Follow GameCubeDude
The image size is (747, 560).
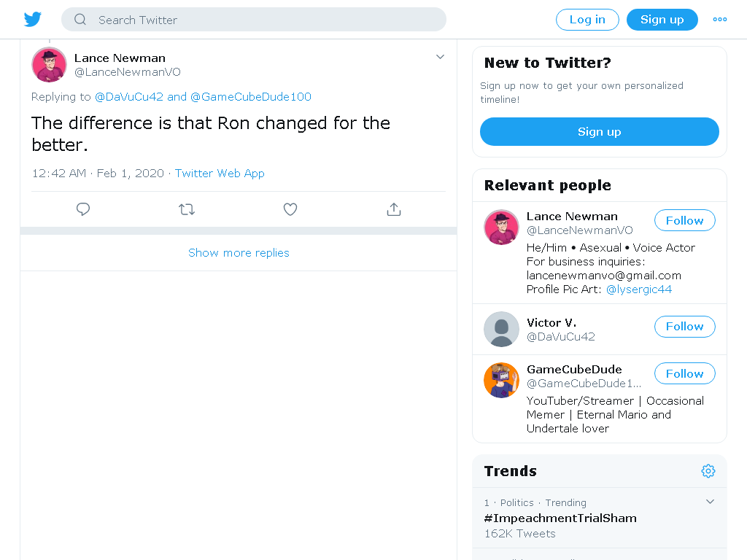coord(684,373)
